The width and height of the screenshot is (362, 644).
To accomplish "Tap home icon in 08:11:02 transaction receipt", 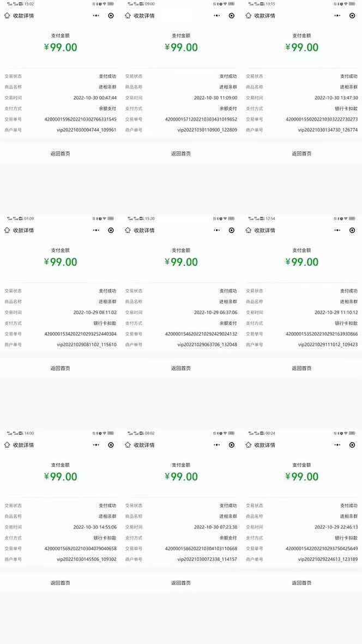I will (7, 230).
